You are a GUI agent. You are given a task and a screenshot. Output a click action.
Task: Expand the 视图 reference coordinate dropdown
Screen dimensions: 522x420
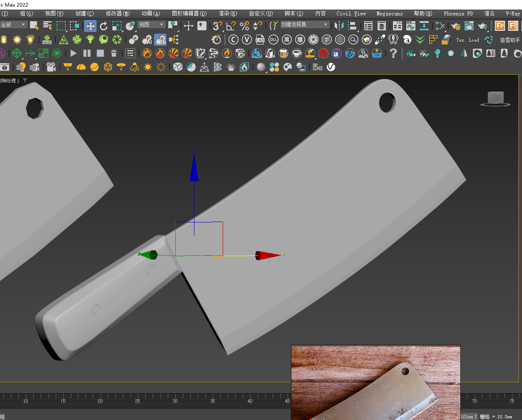(x=152, y=25)
